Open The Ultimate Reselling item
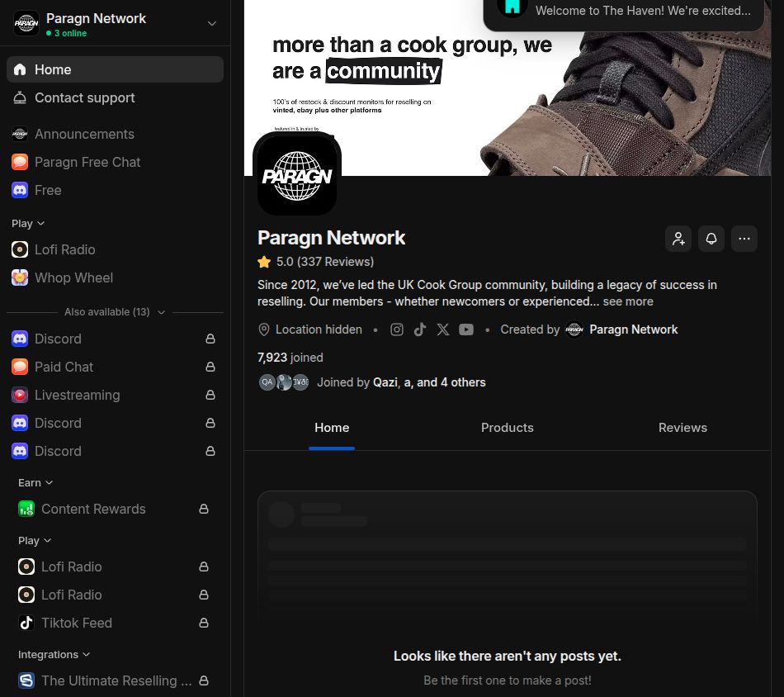784x697 pixels. pyautogui.click(x=115, y=680)
